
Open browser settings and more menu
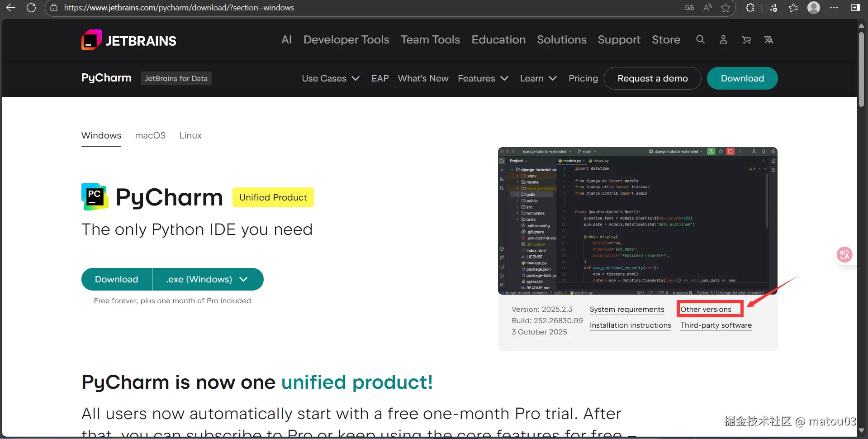[834, 8]
